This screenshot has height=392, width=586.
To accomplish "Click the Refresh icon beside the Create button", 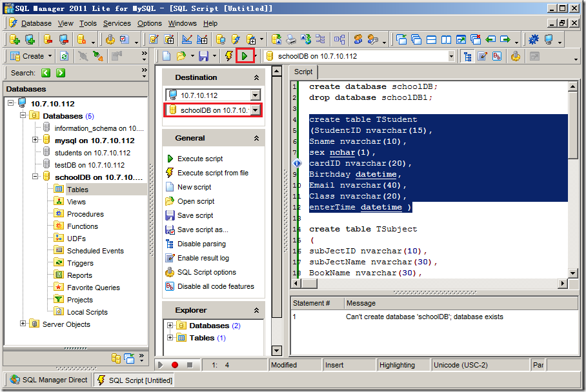I will pos(65,55).
